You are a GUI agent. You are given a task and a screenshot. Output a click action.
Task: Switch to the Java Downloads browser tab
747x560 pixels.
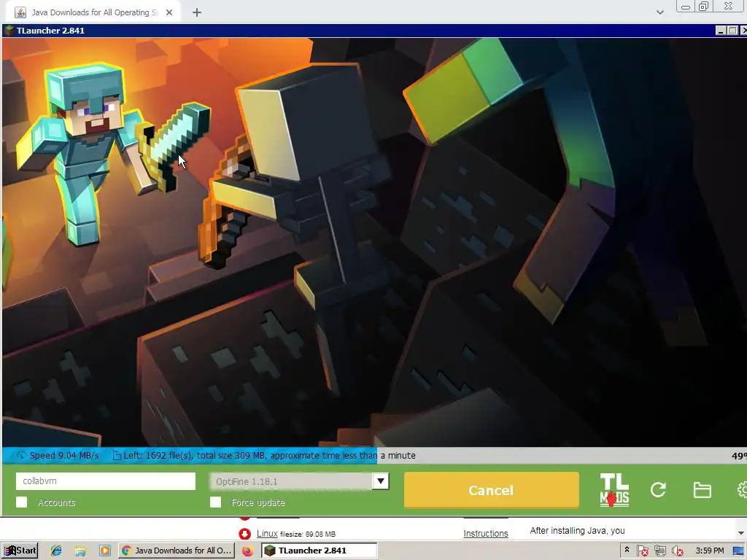[x=94, y=12]
